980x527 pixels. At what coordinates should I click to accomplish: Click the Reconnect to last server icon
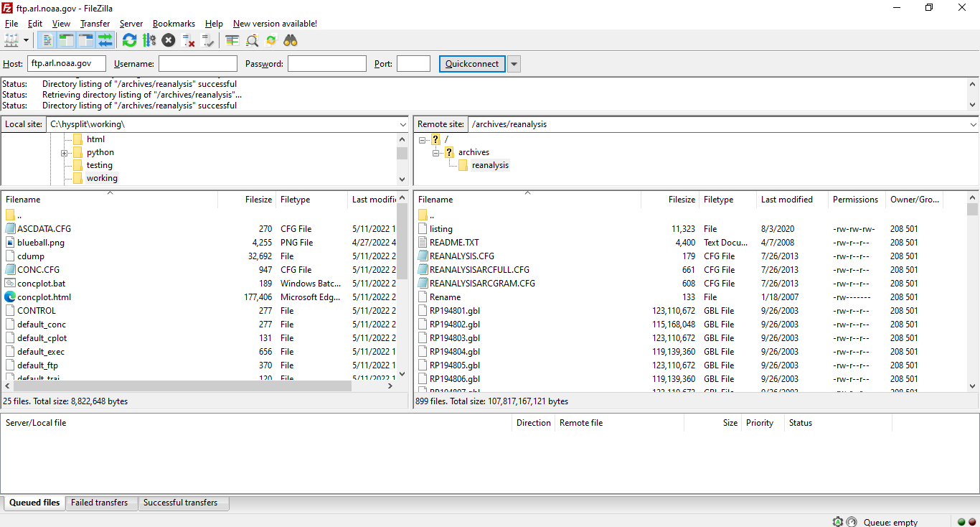coord(208,40)
